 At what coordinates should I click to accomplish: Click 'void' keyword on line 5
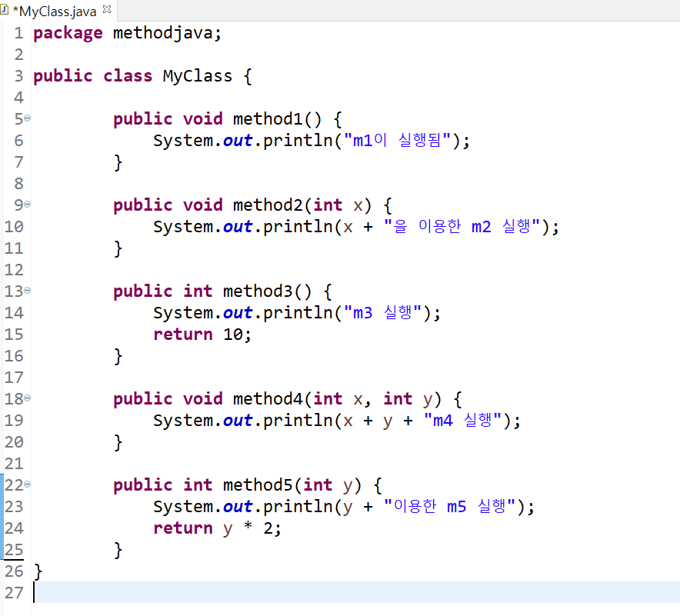click(202, 118)
